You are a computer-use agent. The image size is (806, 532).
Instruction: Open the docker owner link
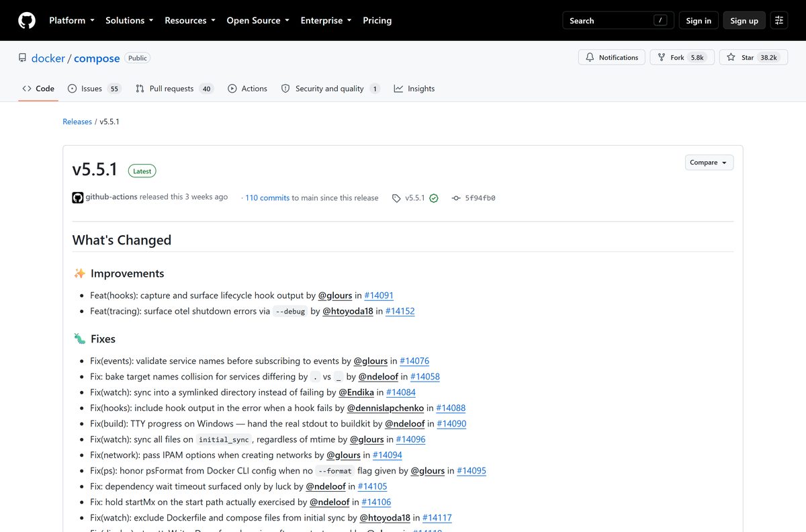[x=48, y=58]
